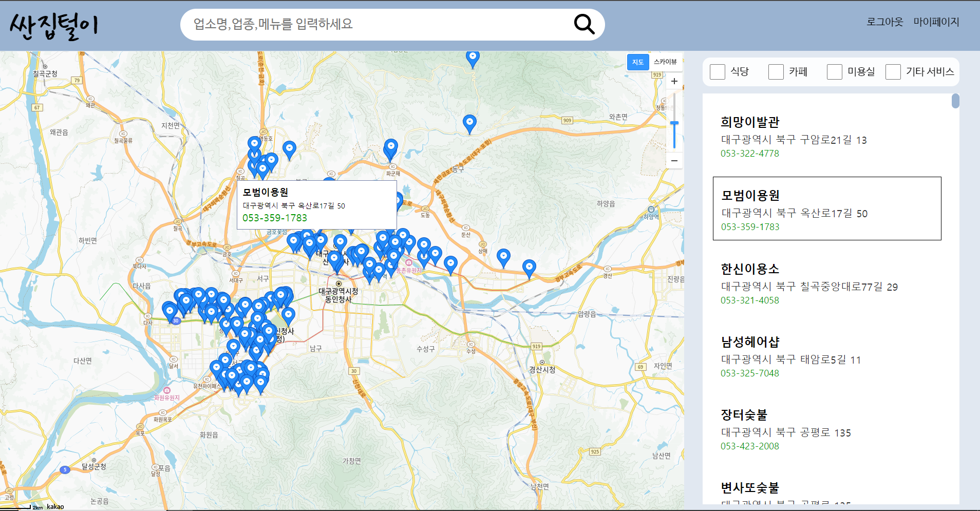Click the map marker southwest of 와촌면
This screenshot has width=980, height=511.
[x=469, y=124]
